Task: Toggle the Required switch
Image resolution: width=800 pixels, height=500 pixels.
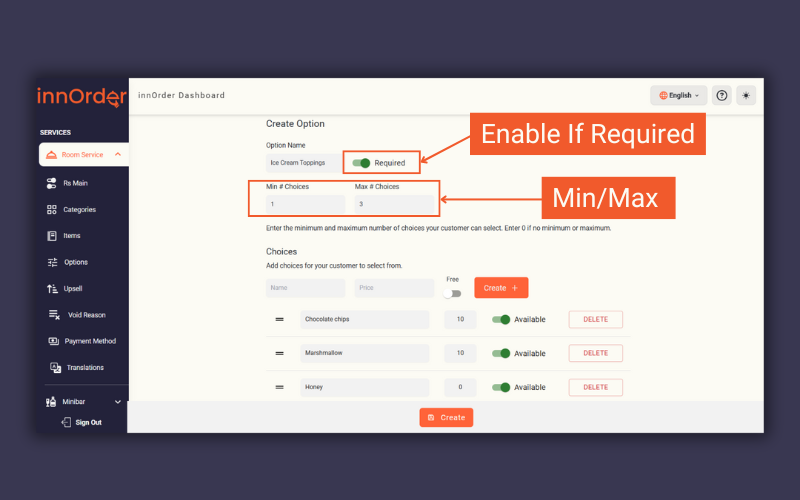Action: point(361,162)
